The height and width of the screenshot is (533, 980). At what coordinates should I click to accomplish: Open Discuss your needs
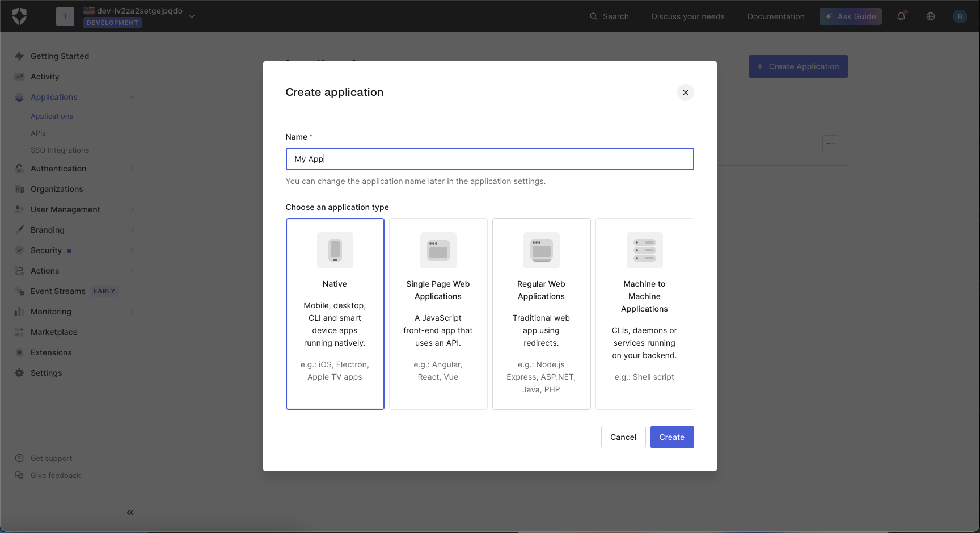pos(688,16)
